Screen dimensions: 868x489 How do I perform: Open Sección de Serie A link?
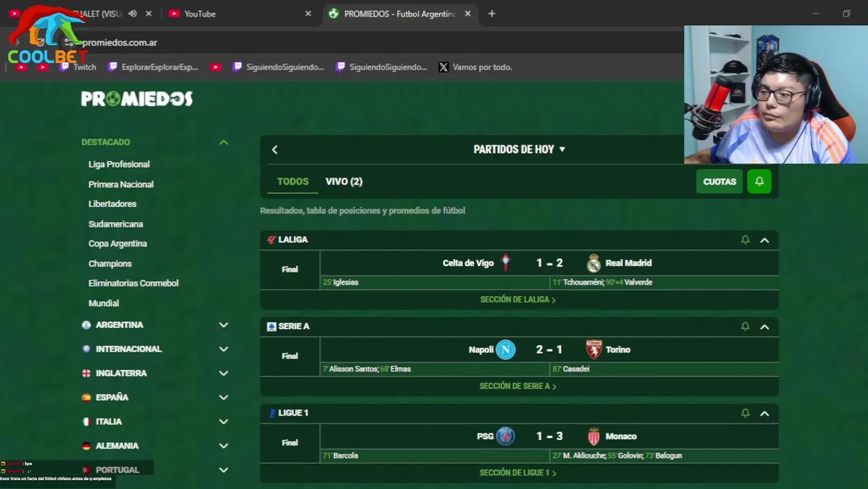click(x=518, y=386)
